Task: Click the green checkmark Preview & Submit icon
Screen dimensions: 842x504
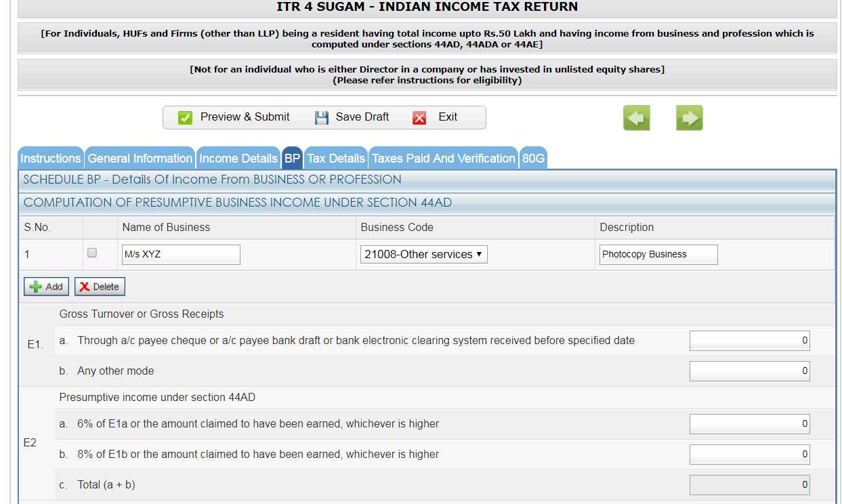Action: (184, 117)
